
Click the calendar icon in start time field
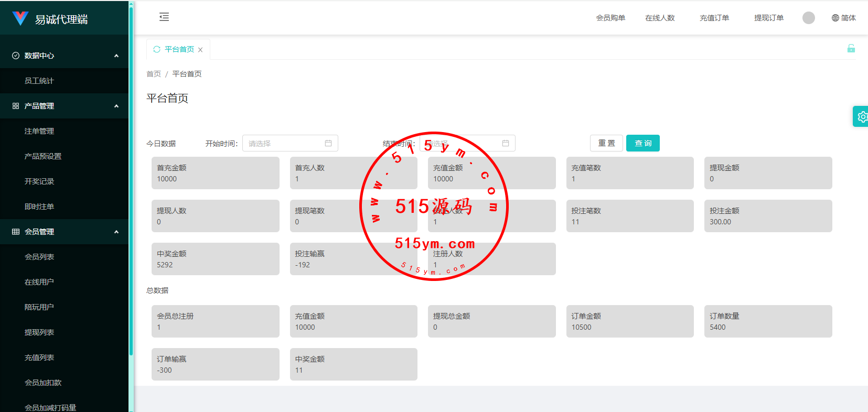click(328, 143)
